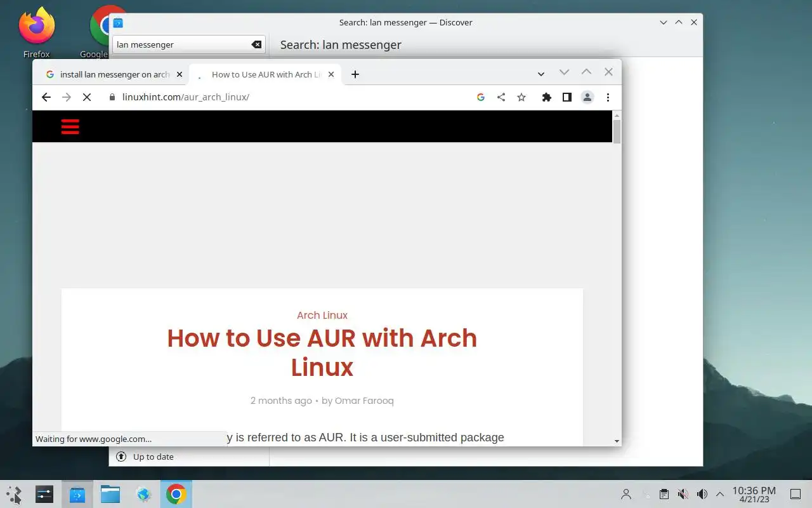Open the Chrome extensions puzzle icon
Screen dimensions: 812x508
coord(546,97)
